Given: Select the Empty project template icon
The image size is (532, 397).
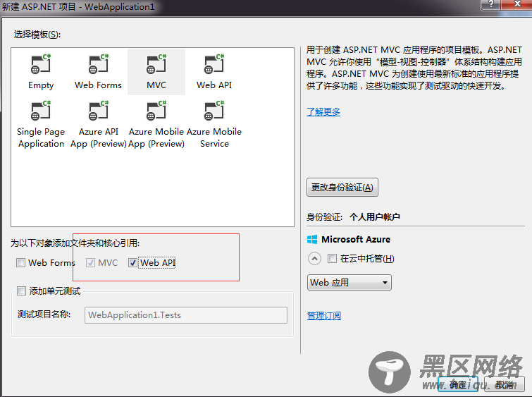Looking at the screenshot, I should (41, 64).
